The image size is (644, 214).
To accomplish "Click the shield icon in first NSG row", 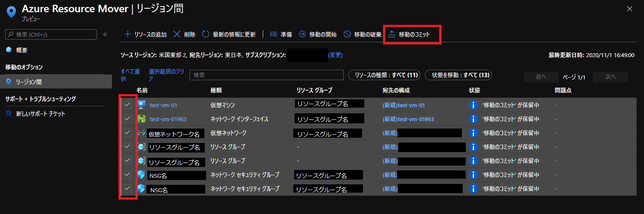I will coord(141,175).
